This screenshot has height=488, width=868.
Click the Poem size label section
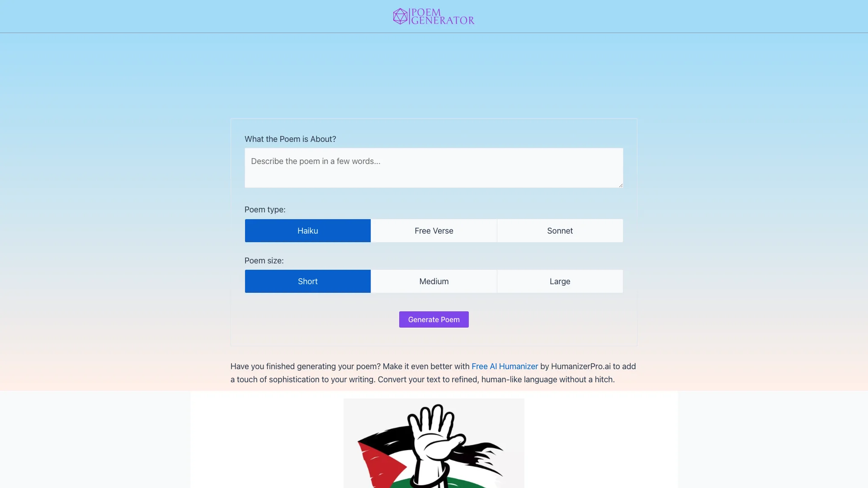pos(264,260)
